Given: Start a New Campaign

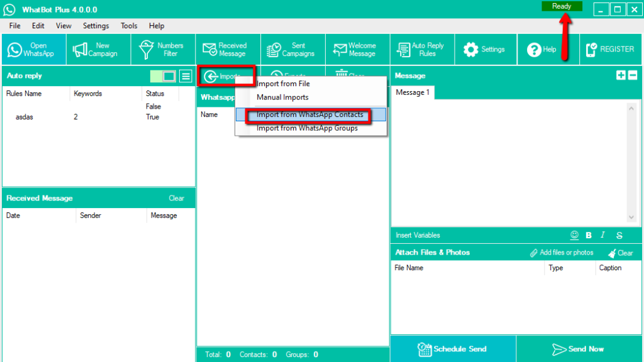Looking at the screenshot, I should pyautogui.click(x=98, y=50).
